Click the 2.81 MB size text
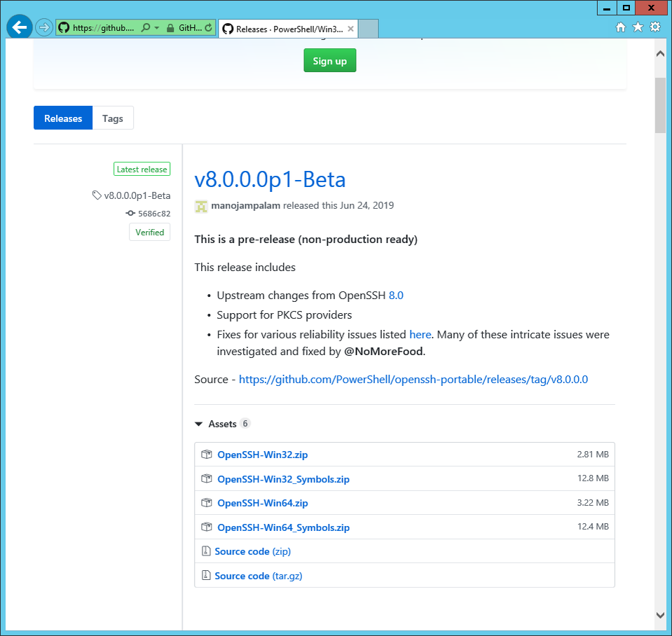 (593, 455)
